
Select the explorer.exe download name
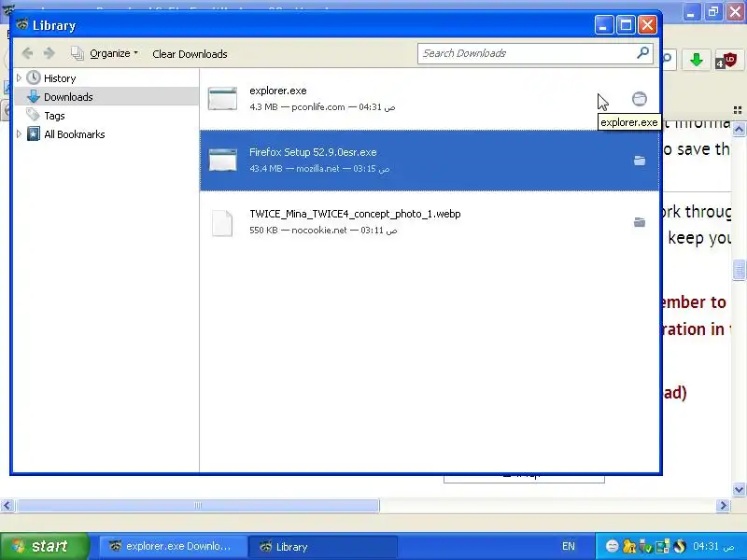tap(277, 91)
